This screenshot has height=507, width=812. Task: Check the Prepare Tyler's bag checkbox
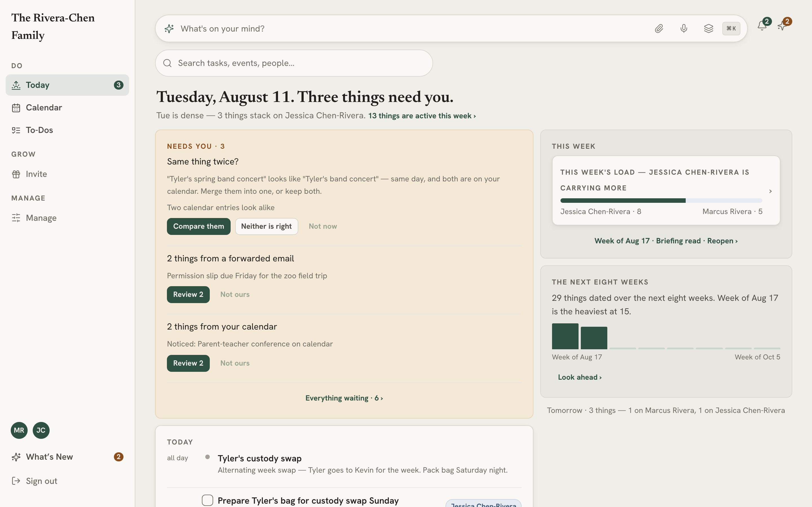point(207,500)
